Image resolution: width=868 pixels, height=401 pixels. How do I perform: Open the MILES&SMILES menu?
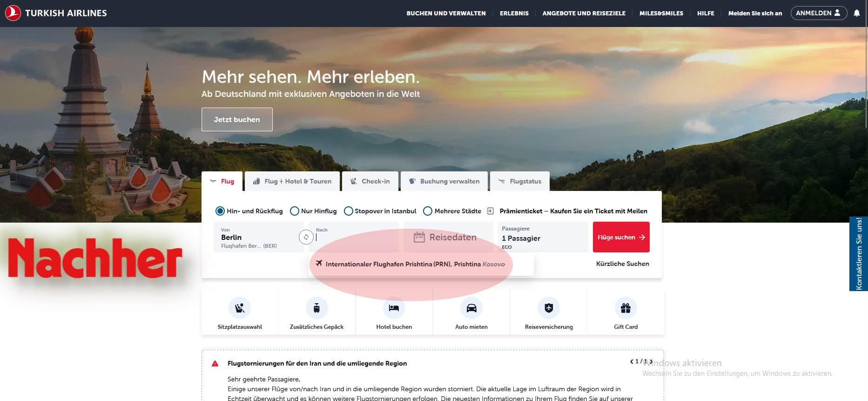tap(661, 13)
